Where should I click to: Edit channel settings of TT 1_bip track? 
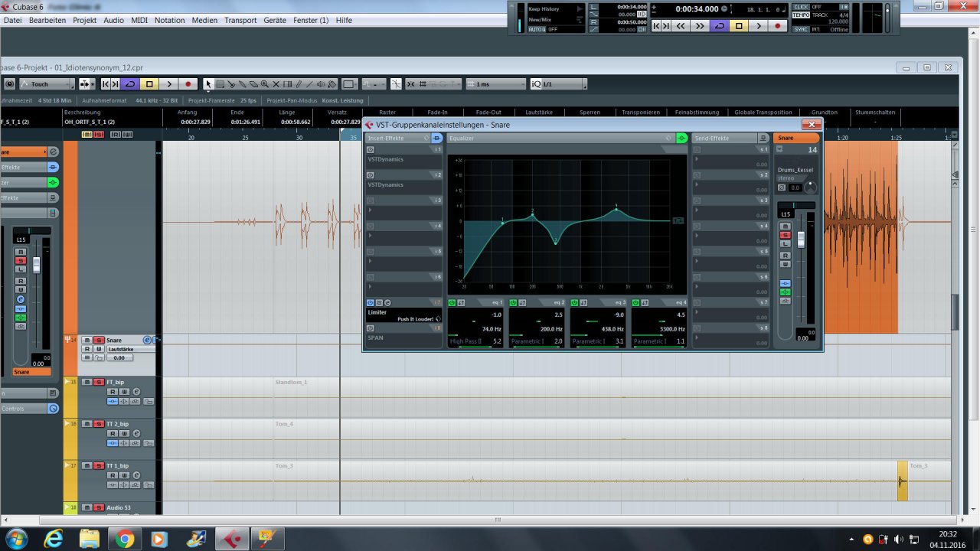(x=136, y=475)
